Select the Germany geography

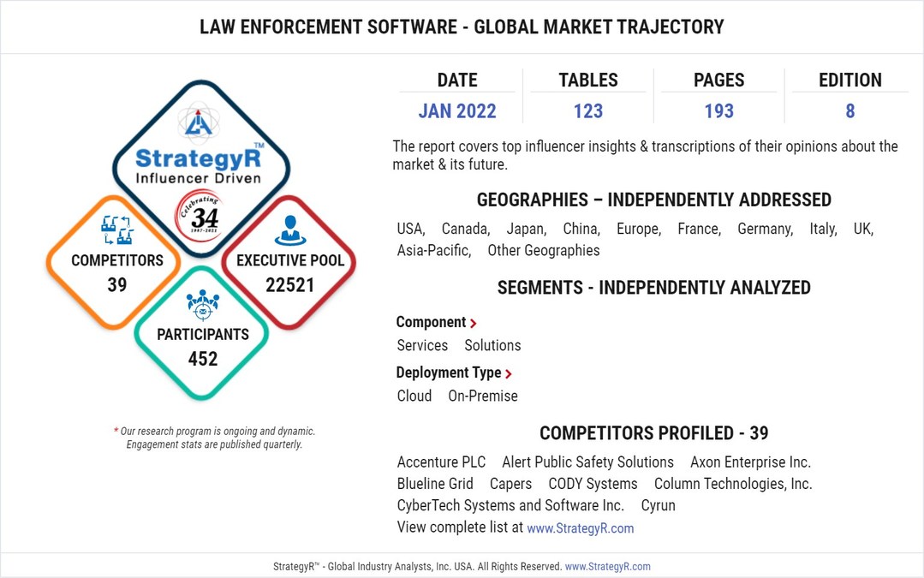(x=766, y=229)
